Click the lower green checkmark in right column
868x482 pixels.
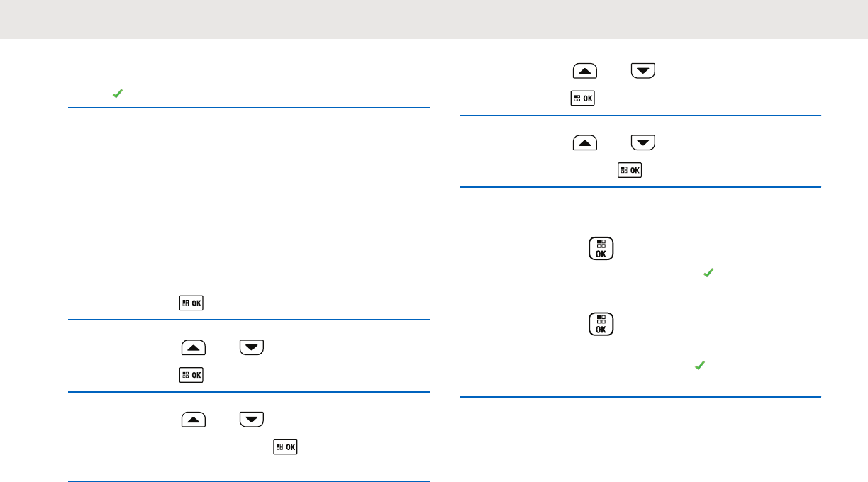[x=699, y=365]
